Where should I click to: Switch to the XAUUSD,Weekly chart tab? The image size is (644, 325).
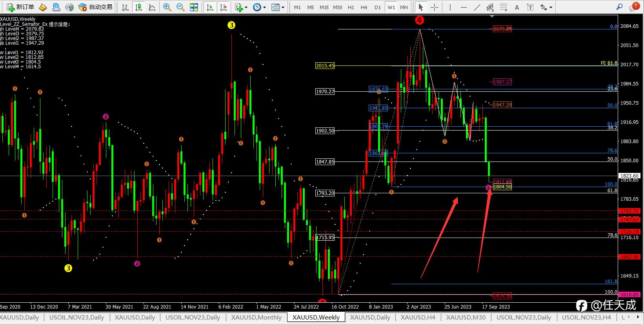[x=316, y=318]
